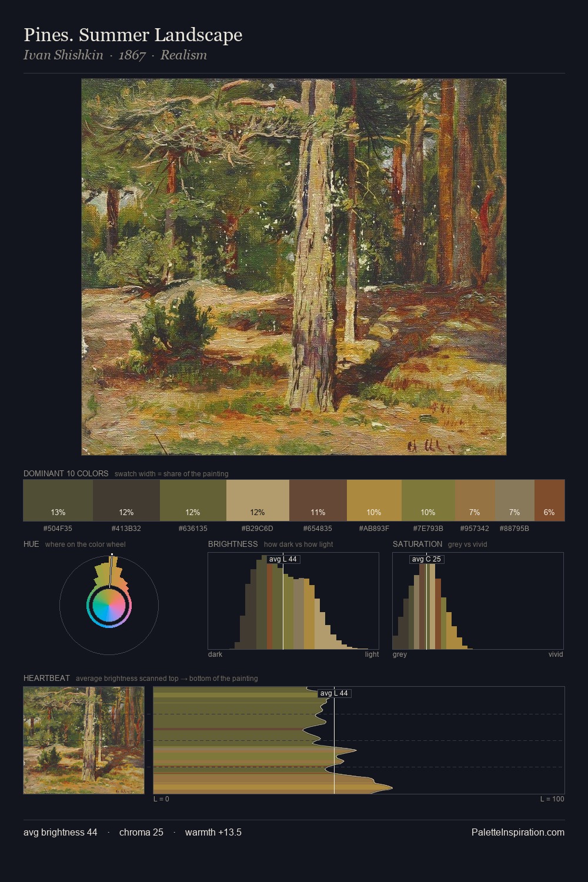Click the heartbeat brightness profile chart

359,740
